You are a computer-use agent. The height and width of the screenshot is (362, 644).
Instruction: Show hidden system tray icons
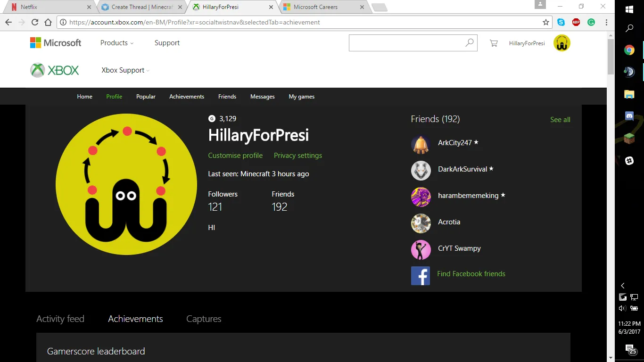point(623,286)
